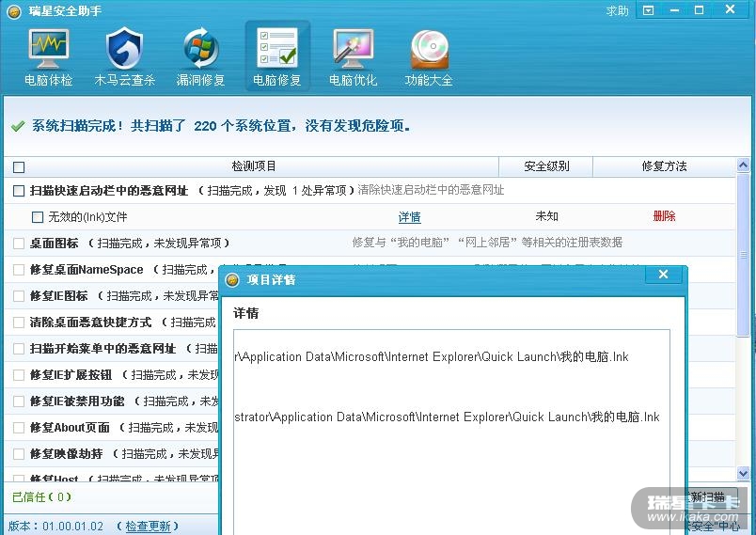Click the first Quick Launch path in details
This screenshot has height=535, width=756.
click(x=432, y=357)
